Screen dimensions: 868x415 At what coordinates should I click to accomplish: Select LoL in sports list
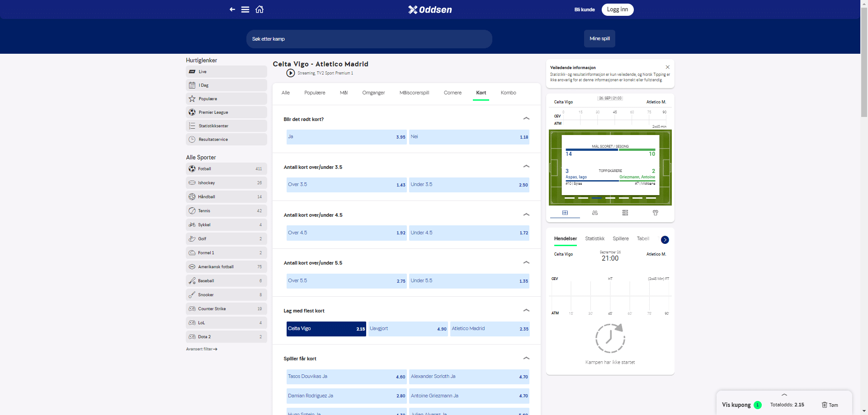pyautogui.click(x=226, y=323)
